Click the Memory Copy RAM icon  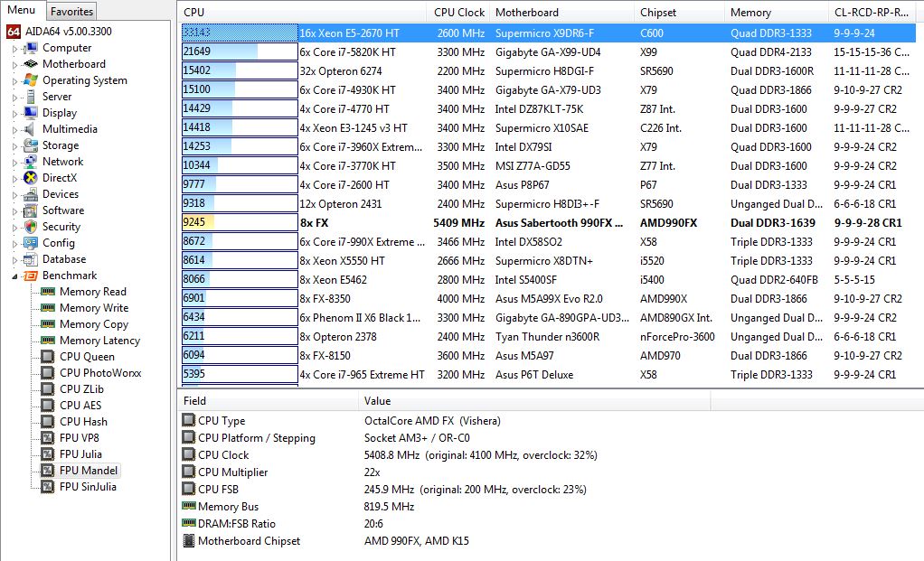(x=48, y=324)
